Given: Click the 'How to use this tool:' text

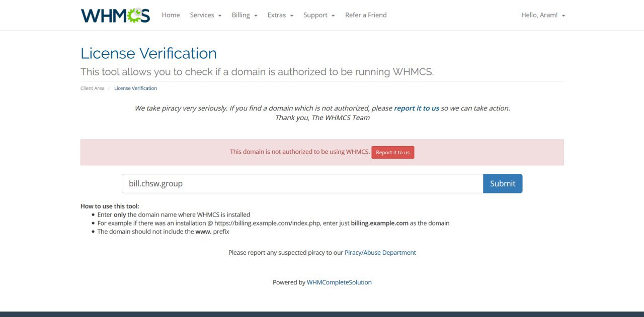Looking at the screenshot, I should click(x=110, y=206).
